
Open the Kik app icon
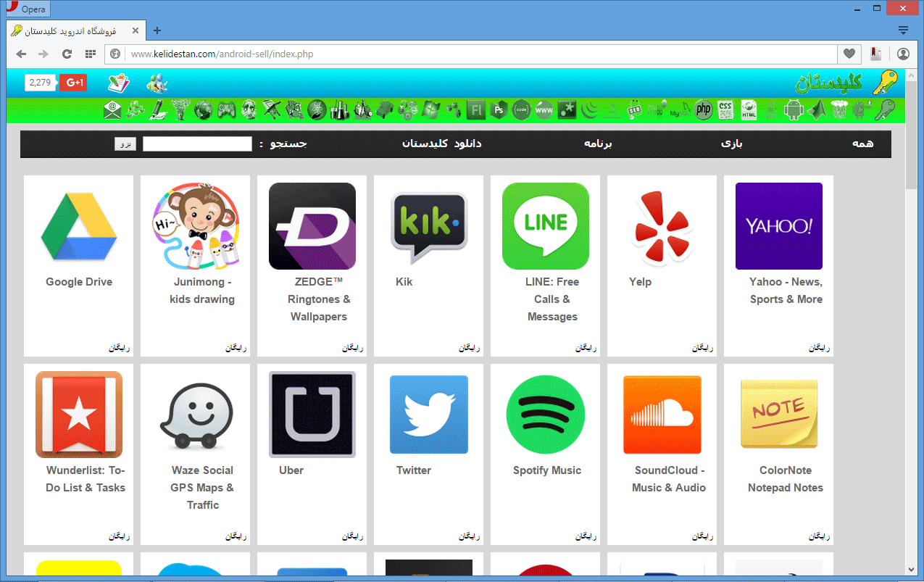coord(429,226)
